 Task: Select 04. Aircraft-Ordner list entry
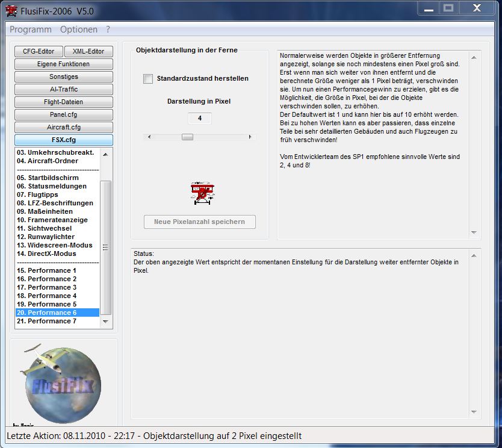(x=57, y=161)
